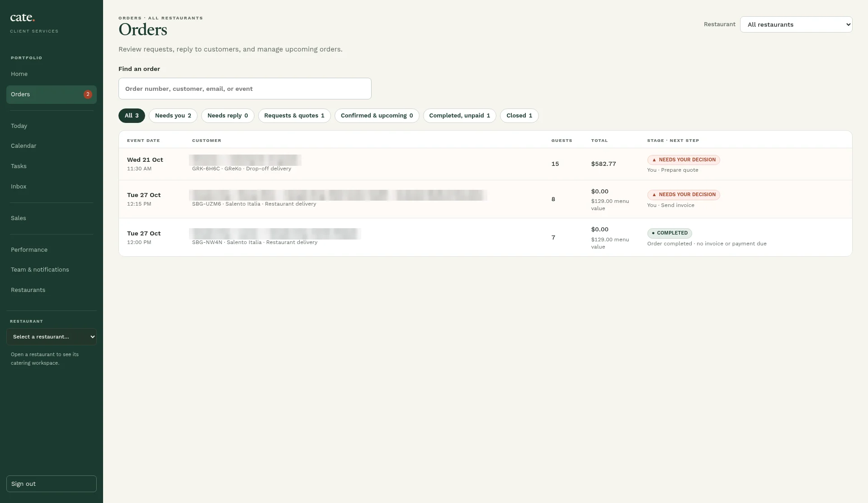The width and height of the screenshot is (868, 503).
Task: Open the Wed 21 Oct order row
Action: click(486, 164)
